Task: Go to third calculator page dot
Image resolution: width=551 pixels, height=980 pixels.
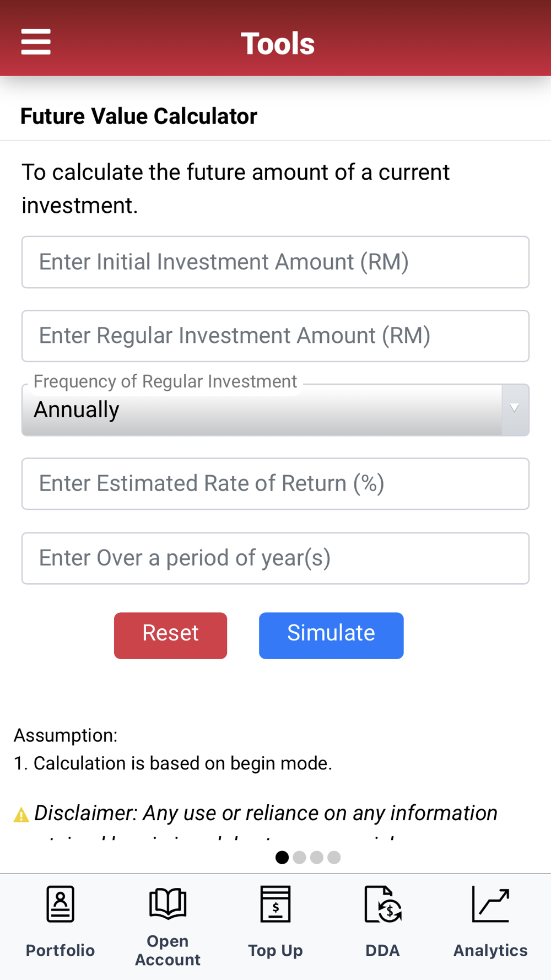Action: (x=317, y=858)
